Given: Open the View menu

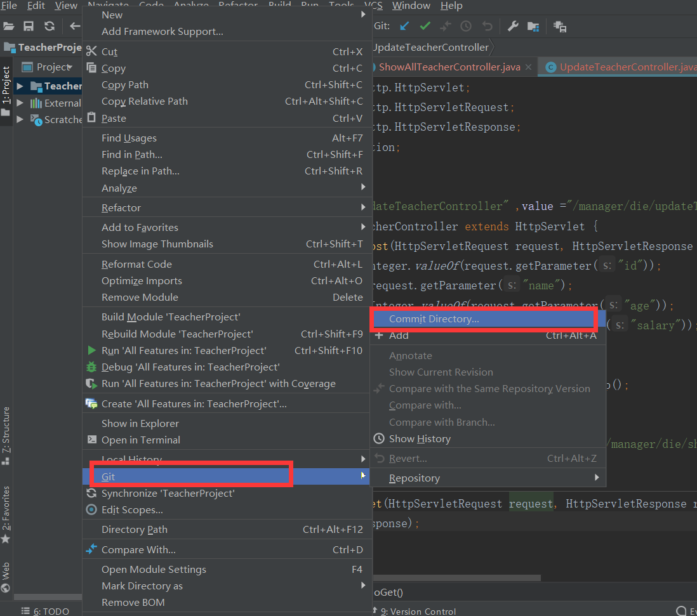Looking at the screenshot, I should click(x=66, y=5).
